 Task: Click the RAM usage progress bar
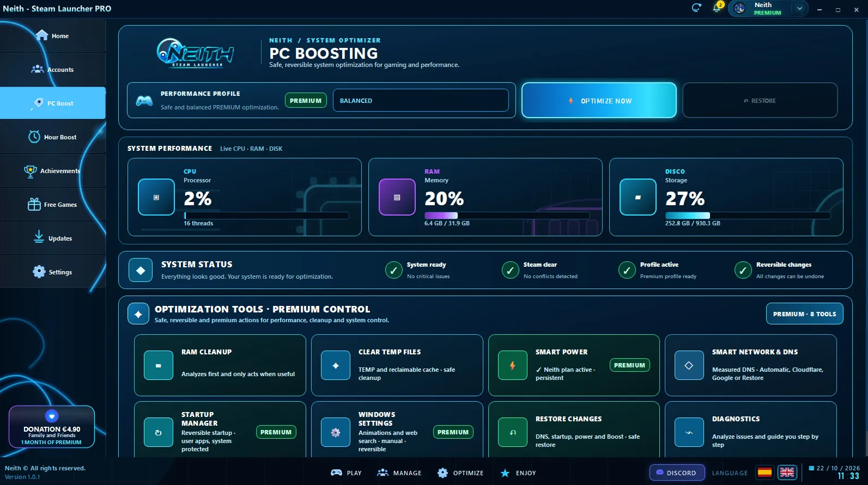point(507,216)
